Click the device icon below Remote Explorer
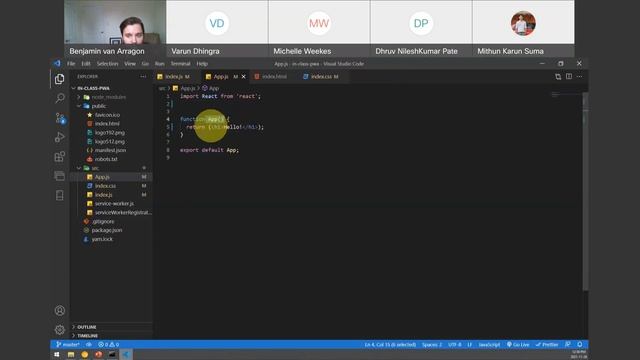This screenshot has height=360, width=640. (60, 196)
